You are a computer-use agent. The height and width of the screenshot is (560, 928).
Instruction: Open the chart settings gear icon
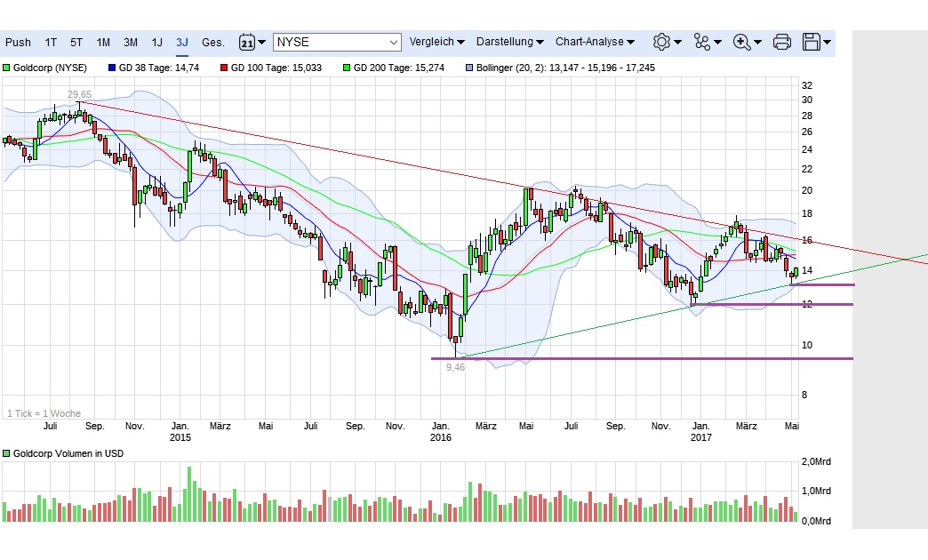coord(661,42)
